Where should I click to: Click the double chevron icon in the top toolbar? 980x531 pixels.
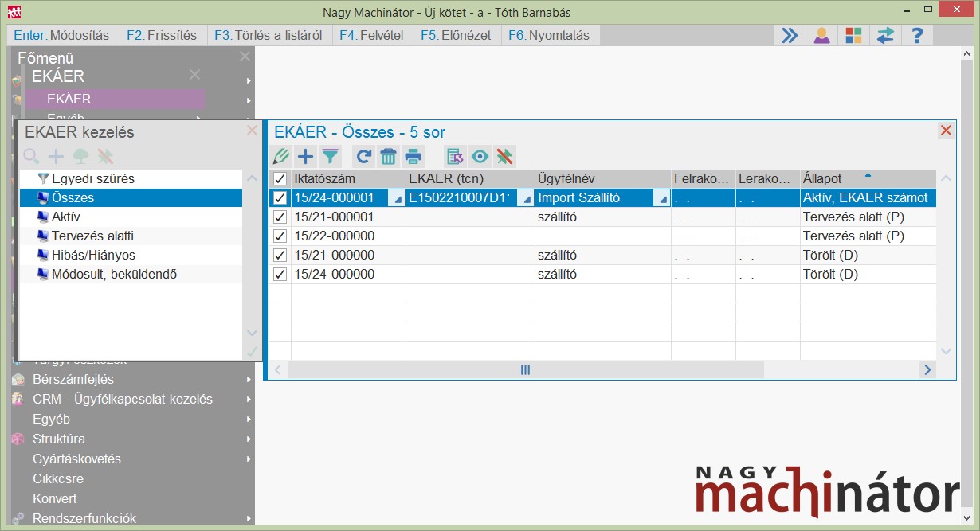[789, 35]
